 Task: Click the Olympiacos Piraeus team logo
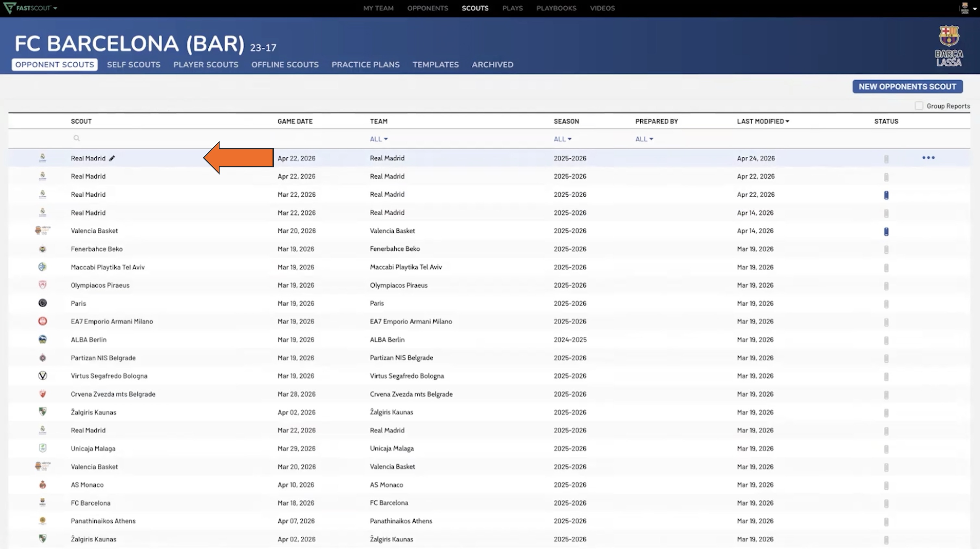click(43, 285)
